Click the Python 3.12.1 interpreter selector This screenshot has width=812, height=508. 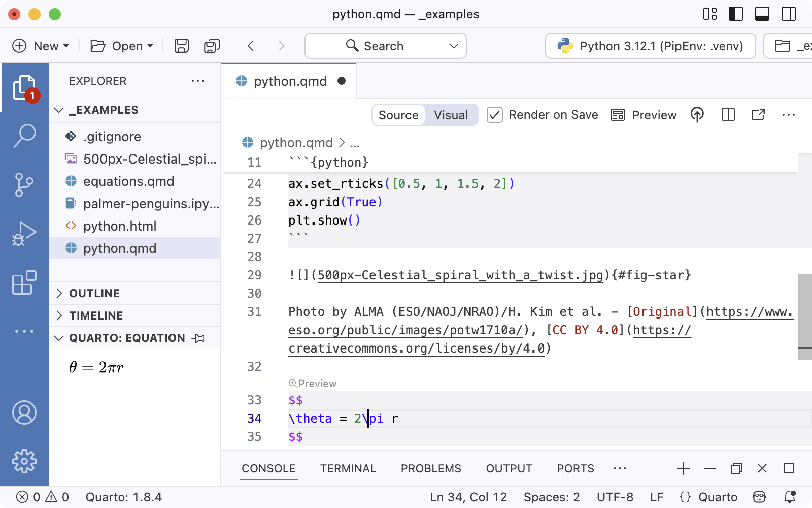tap(650, 46)
